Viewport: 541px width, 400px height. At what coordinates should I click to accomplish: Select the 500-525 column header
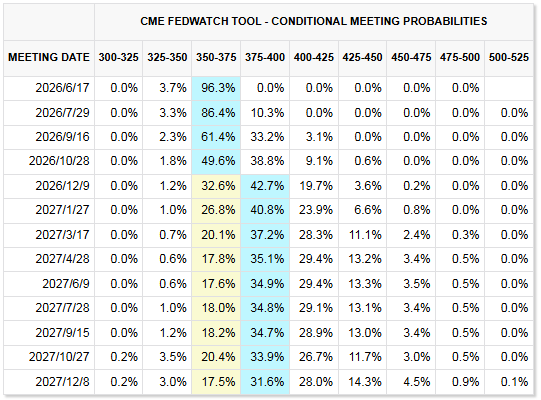(x=509, y=57)
